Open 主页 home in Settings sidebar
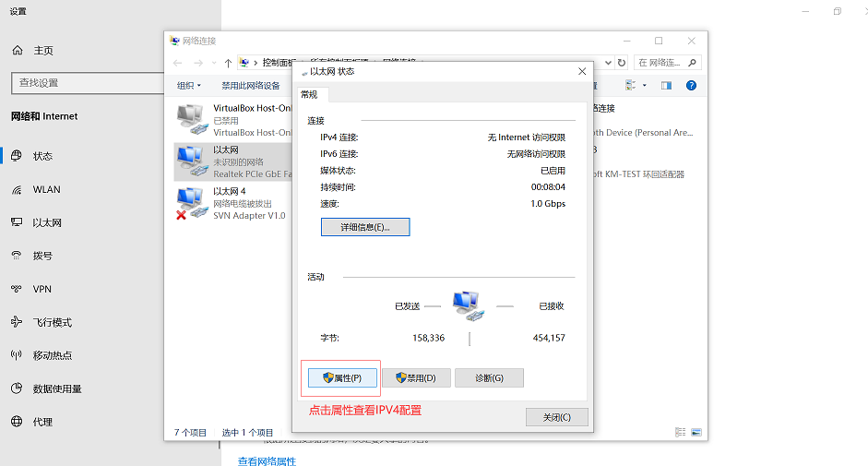This screenshot has width=868, height=466. [43, 51]
